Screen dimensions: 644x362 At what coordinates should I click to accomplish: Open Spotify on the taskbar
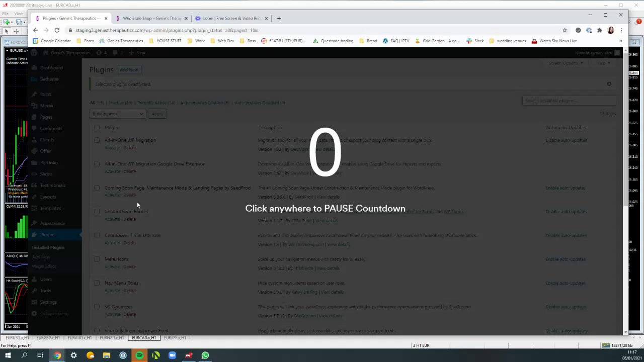[x=139, y=355]
